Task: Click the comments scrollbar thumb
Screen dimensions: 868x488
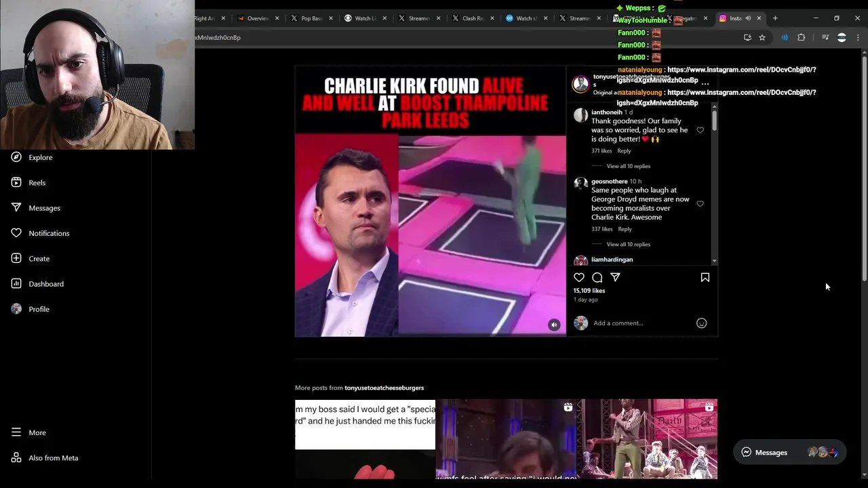Action: coord(714,121)
